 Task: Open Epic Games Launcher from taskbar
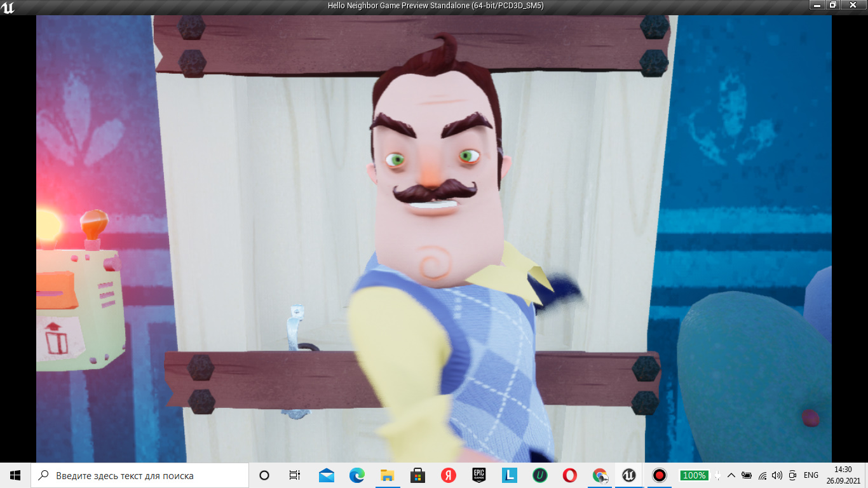(x=479, y=475)
